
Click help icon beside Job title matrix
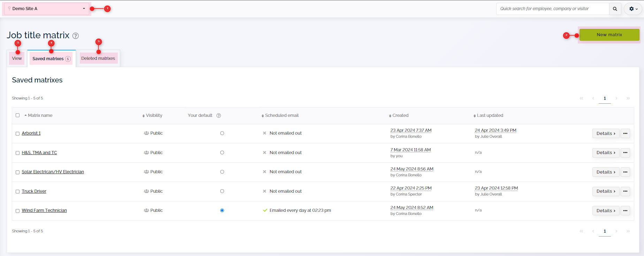76,35
